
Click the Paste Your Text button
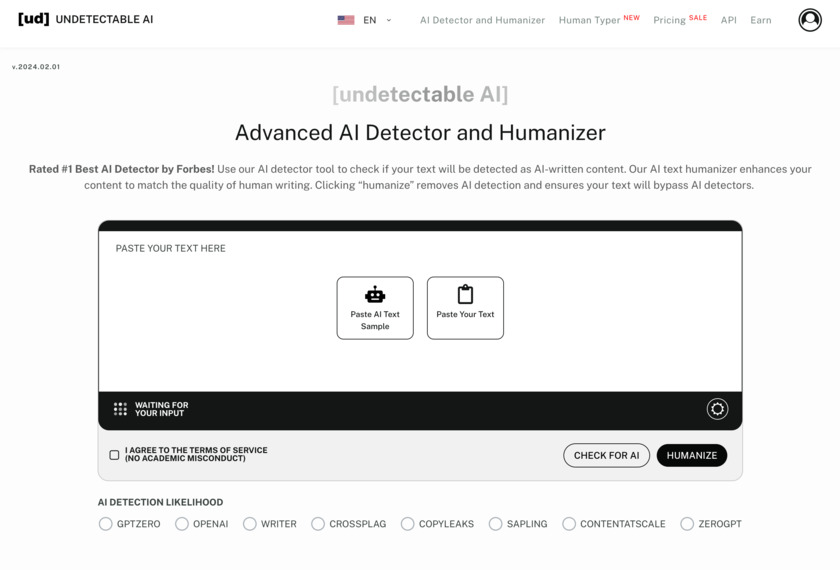(x=465, y=308)
